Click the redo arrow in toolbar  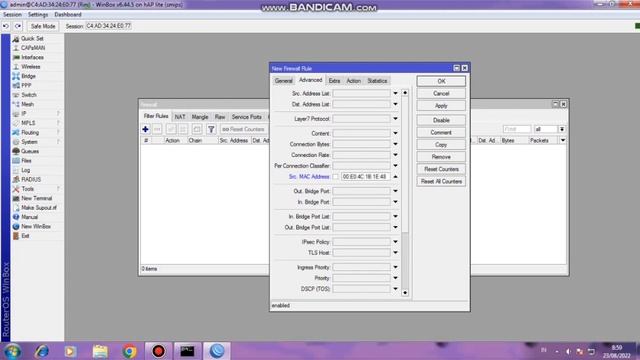coord(18,26)
